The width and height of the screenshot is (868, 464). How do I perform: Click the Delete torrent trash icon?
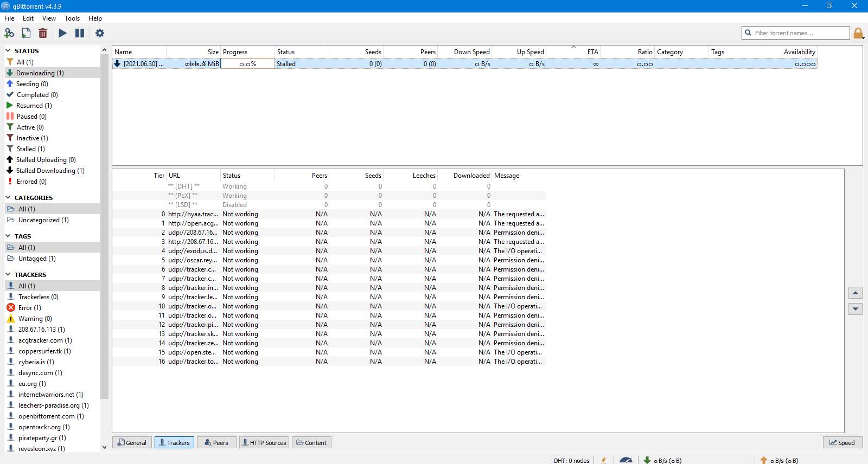click(43, 33)
